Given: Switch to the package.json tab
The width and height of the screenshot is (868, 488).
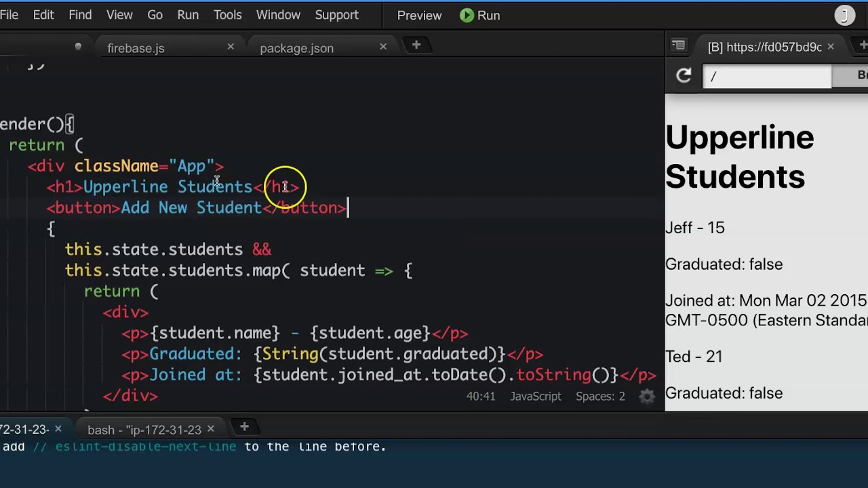Looking at the screenshot, I should pos(296,48).
